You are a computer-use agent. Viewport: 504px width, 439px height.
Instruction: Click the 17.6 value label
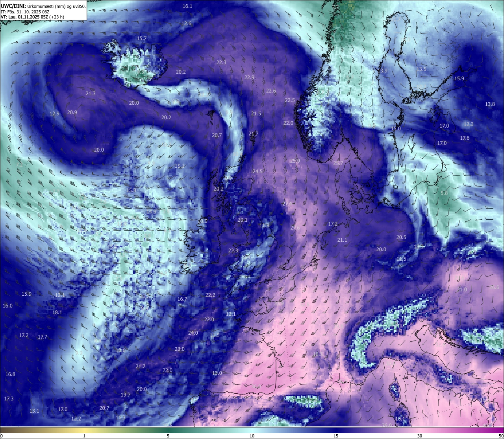(x=465, y=138)
